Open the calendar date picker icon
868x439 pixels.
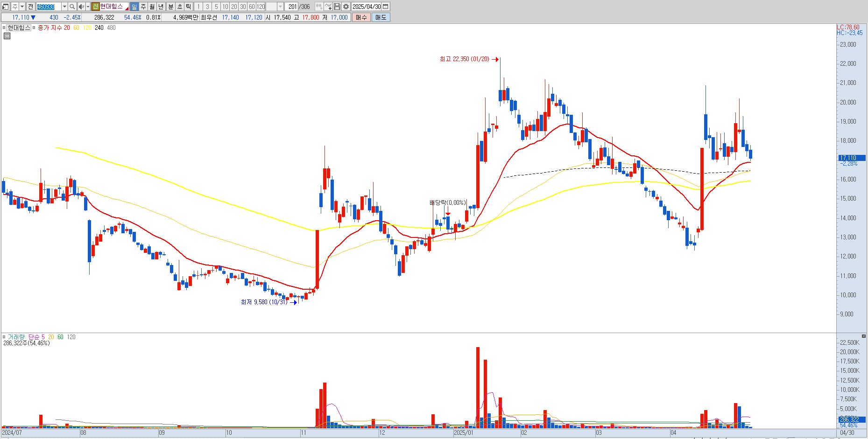point(386,7)
